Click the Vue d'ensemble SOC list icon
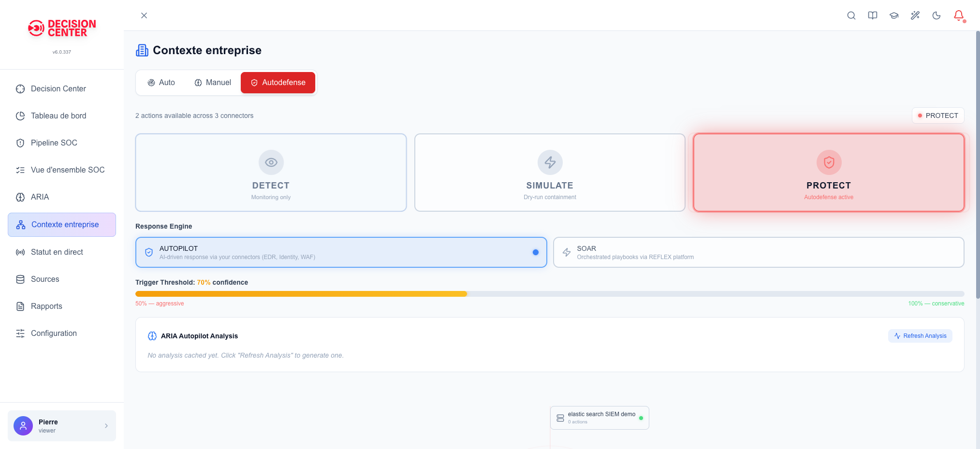Viewport: 980px width, 449px height. pyautogui.click(x=20, y=170)
